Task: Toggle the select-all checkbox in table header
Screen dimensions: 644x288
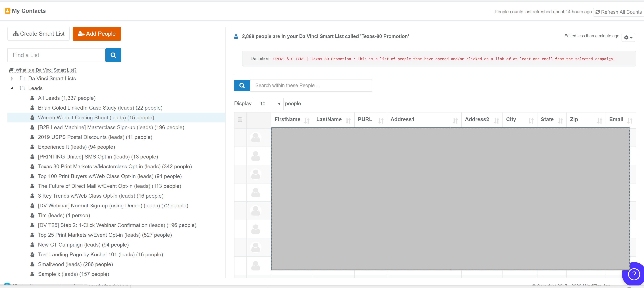Action: click(x=240, y=120)
